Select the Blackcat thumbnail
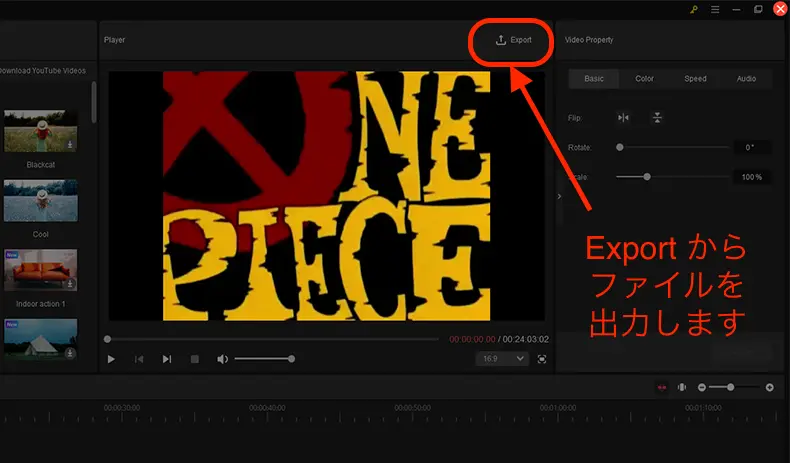 (41, 131)
